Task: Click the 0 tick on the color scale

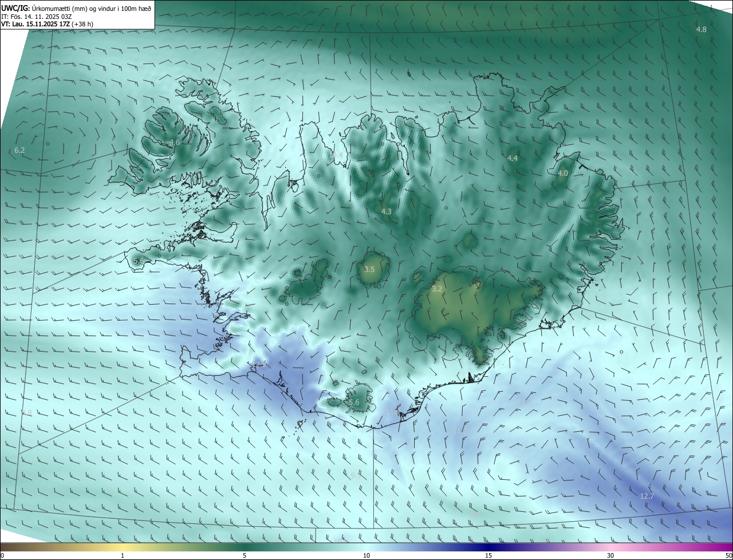Action: [x=2, y=555]
